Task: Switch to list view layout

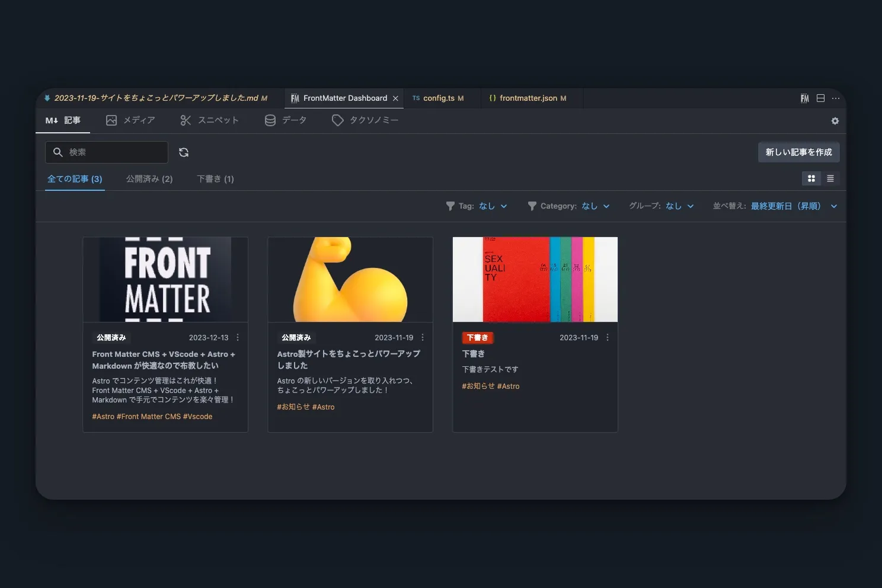Action: click(830, 178)
